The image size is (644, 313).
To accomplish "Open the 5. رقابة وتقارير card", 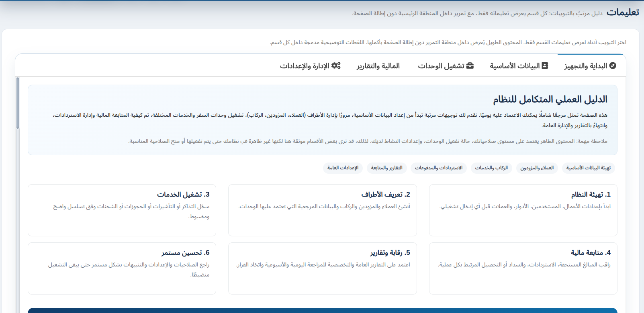I will click(x=322, y=268).
